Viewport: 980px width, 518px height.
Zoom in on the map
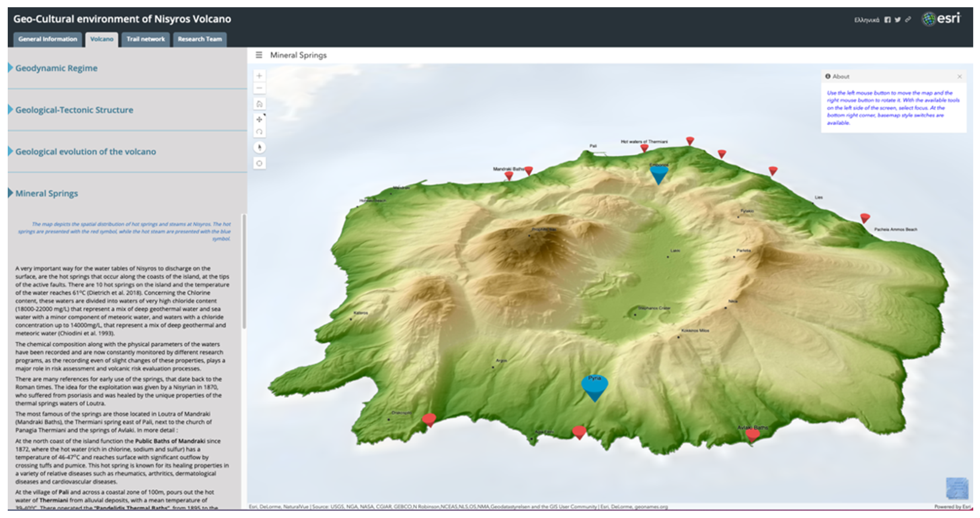pyautogui.click(x=259, y=76)
